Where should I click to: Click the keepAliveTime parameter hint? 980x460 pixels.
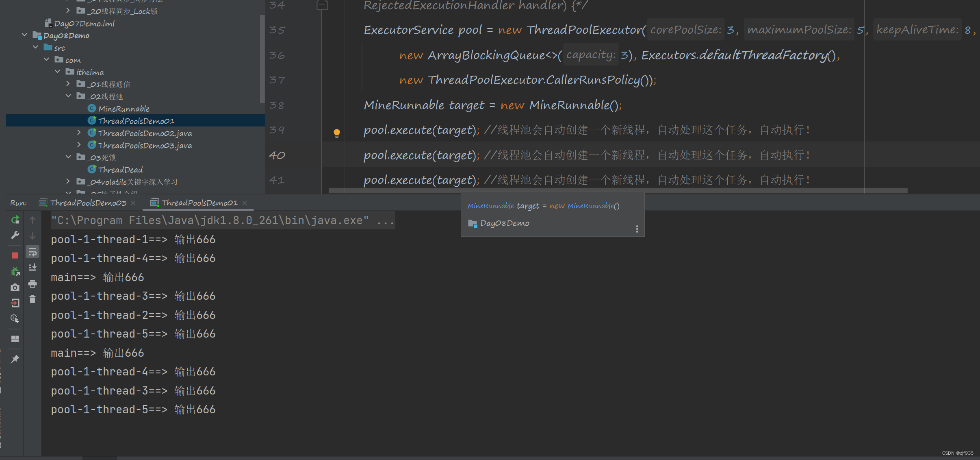point(917,30)
